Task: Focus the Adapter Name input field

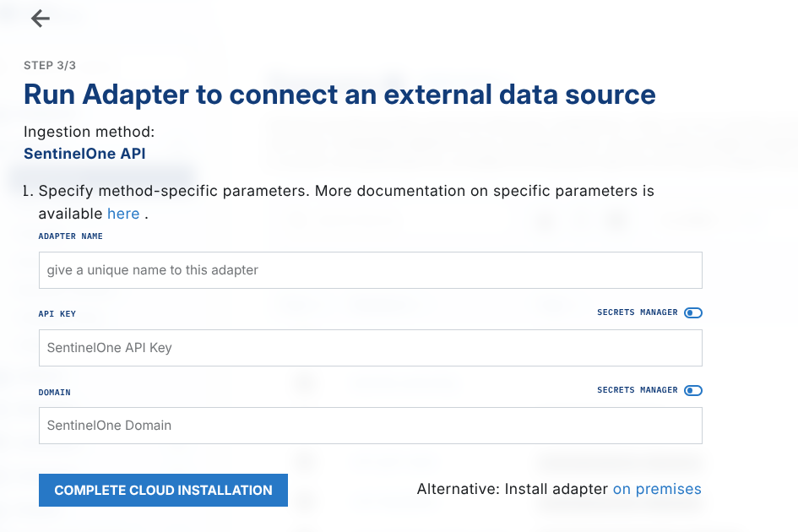Action: point(370,270)
